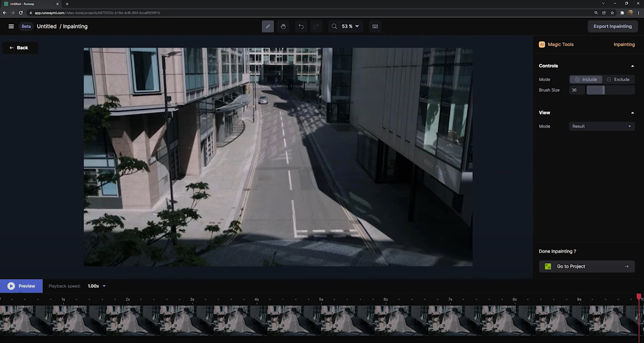This screenshot has height=343, width=644.
Task: Click the redo arrow icon
Action: (x=316, y=27)
